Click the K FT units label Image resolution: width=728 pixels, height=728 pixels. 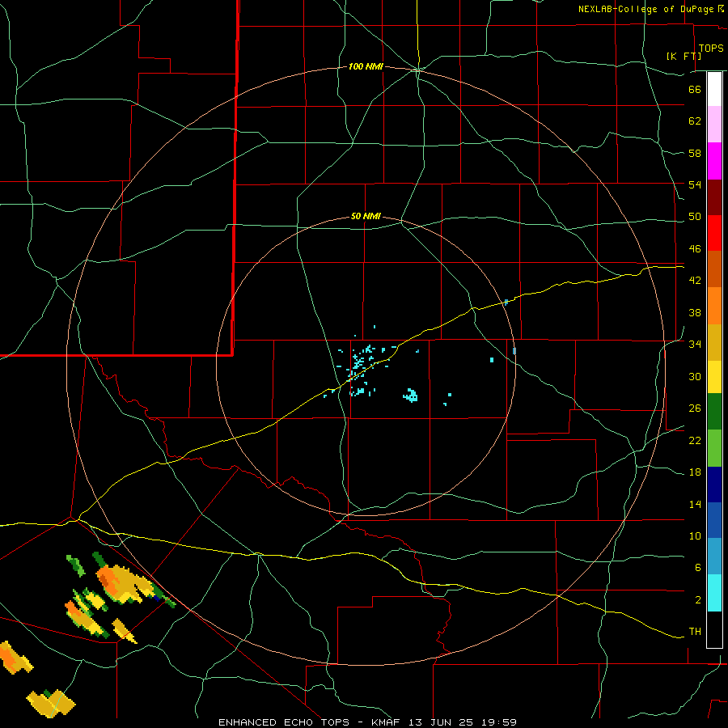click(684, 56)
